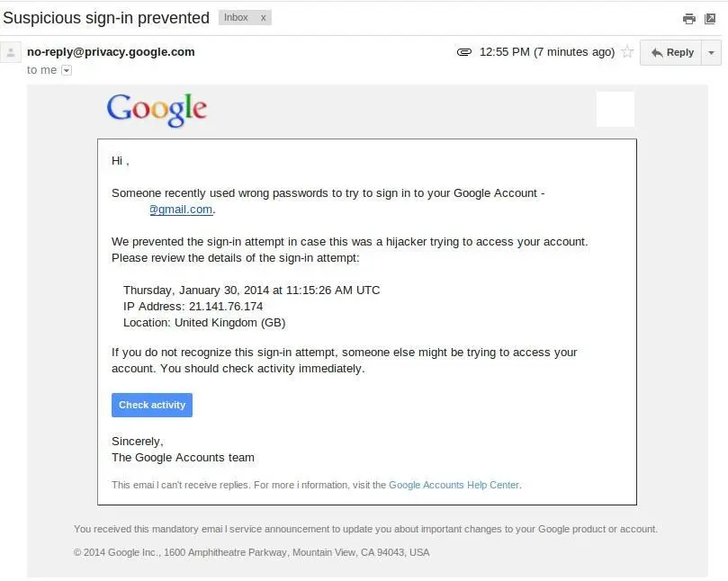The height and width of the screenshot is (581, 728).
Task: Click the subject Suspicious sign-in prevented
Action: (106, 18)
